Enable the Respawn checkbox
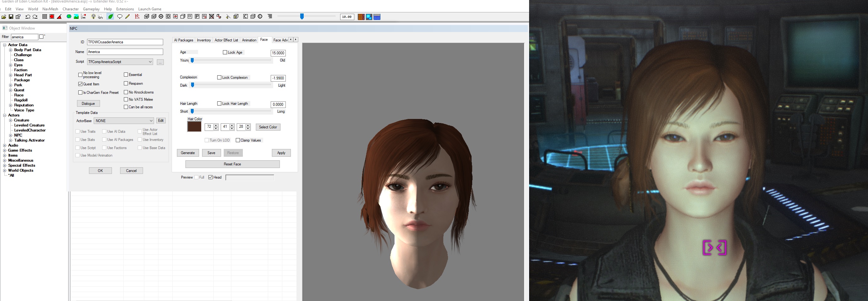Viewport: 868px width, 301px height. [x=126, y=83]
